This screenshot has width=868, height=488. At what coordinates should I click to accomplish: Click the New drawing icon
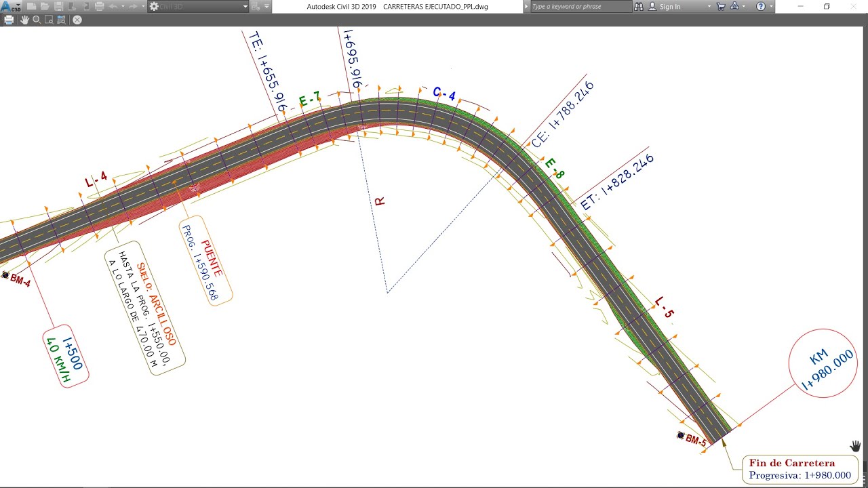(x=31, y=6)
